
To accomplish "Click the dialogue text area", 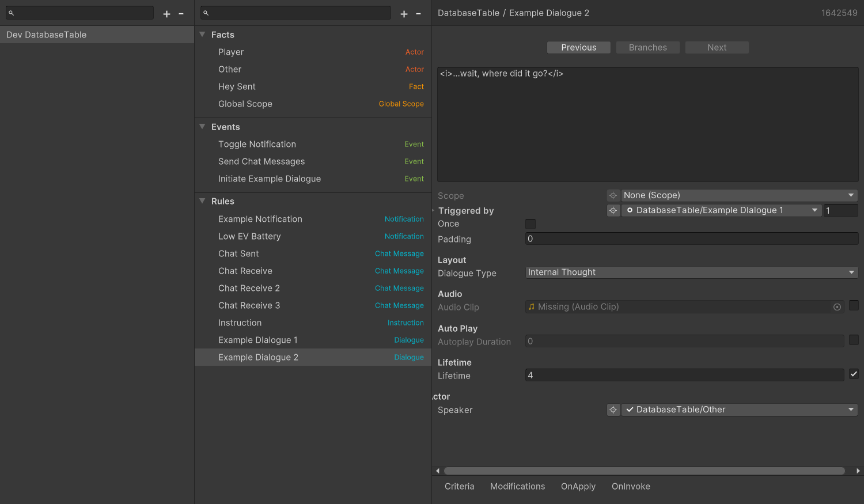I will 648,124.
